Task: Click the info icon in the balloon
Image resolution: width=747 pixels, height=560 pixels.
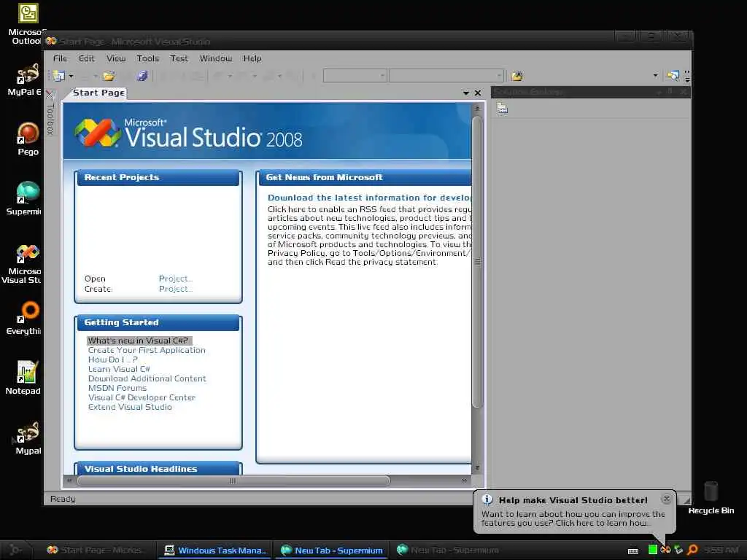Action: (487, 499)
